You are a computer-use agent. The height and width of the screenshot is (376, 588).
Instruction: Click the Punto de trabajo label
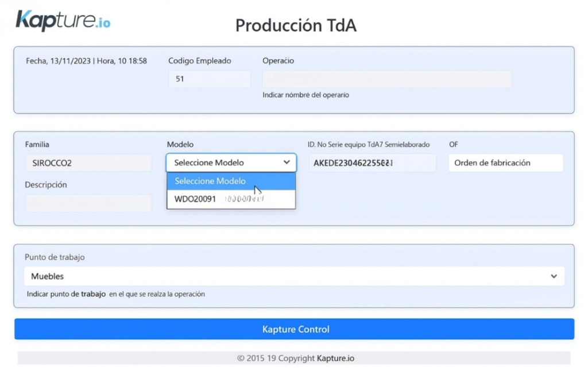pyautogui.click(x=55, y=257)
